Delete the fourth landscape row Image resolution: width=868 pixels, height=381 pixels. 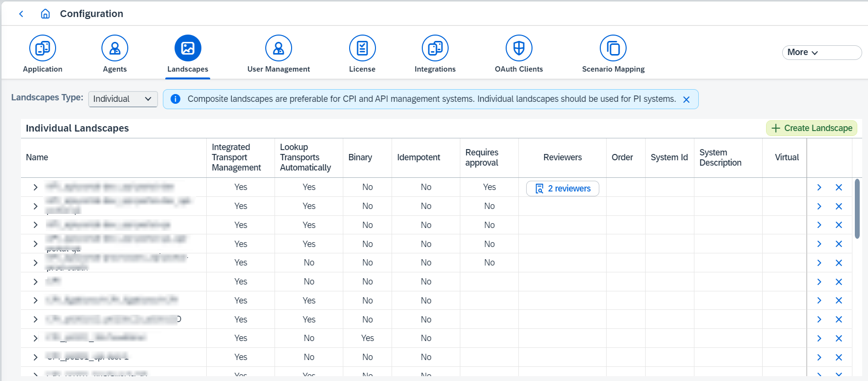click(x=839, y=244)
